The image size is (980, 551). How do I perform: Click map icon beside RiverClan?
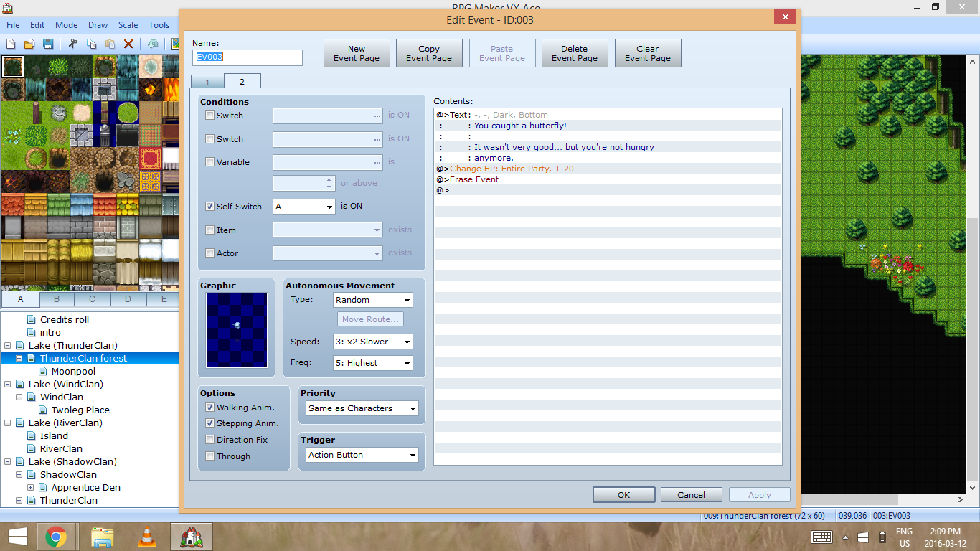[x=32, y=449]
